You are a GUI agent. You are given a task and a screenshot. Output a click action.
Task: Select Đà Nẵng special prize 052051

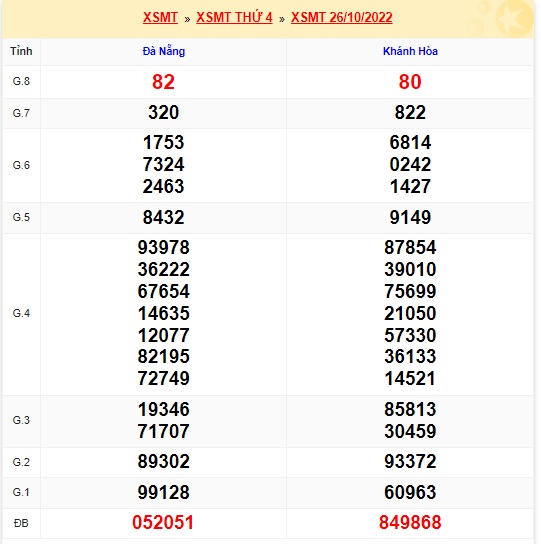click(x=163, y=522)
